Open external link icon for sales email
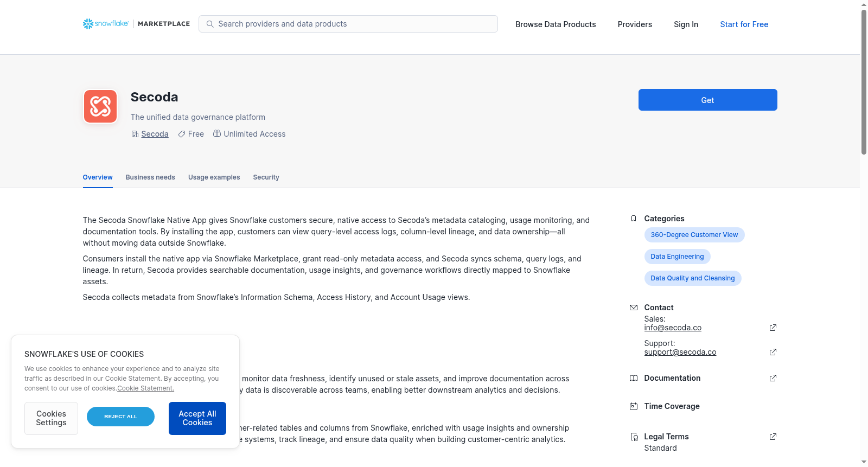 (x=773, y=328)
